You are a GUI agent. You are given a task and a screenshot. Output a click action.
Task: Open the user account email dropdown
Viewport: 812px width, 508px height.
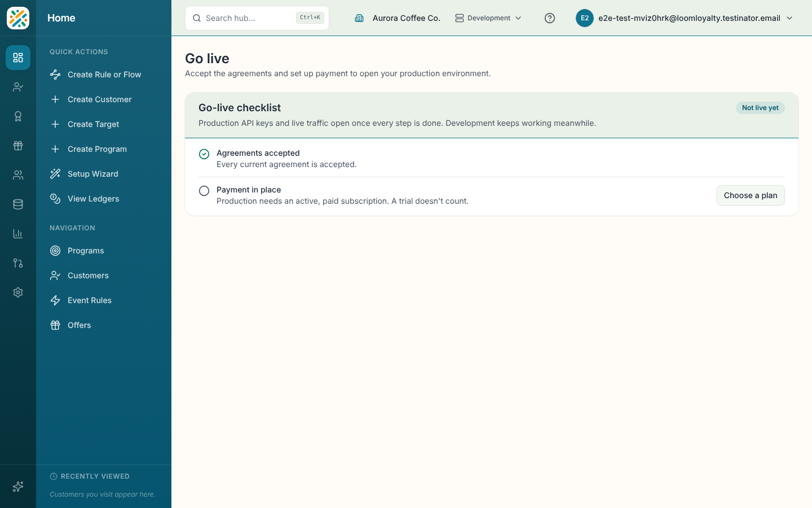pyautogui.click(x=685, y=18)
